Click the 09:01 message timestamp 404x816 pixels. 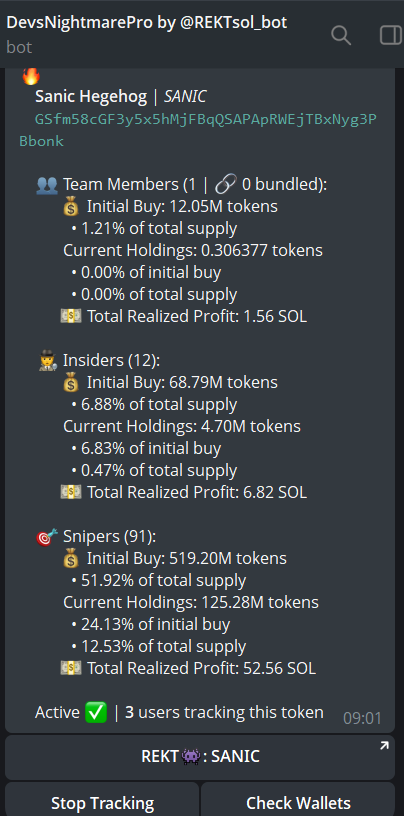click(x=362, y=718)
